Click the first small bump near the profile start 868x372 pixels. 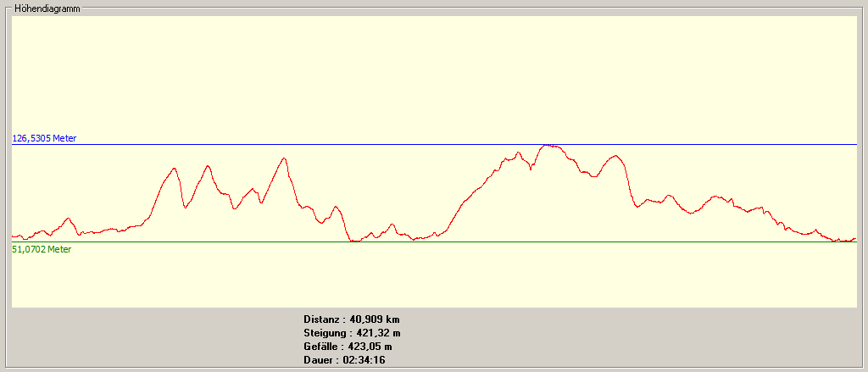tap(69, 219)
